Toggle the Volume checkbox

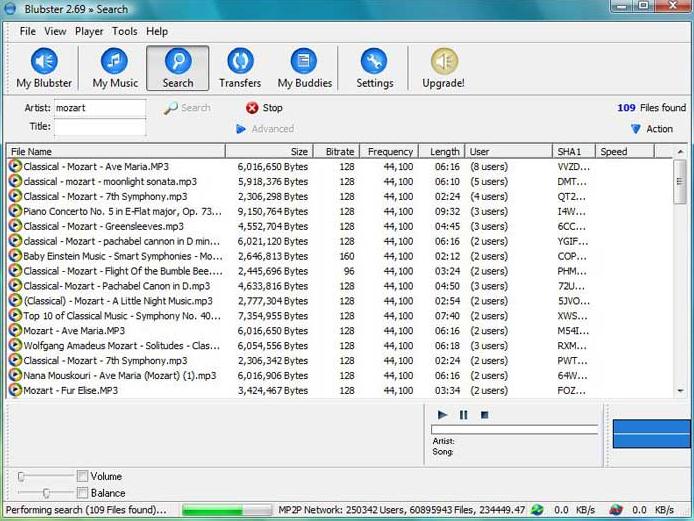pyautogui.click(x=82, y=476)
